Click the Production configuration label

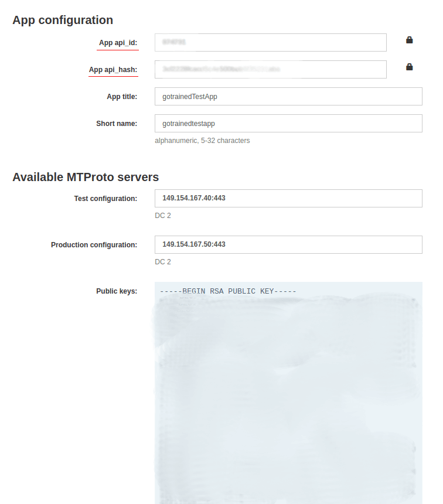coord(94,245)
